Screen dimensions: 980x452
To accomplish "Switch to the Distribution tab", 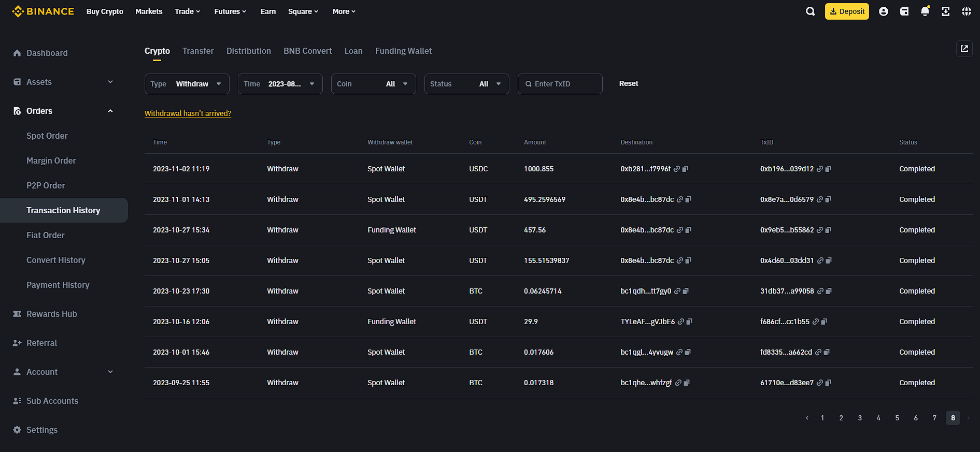I will pos(249,51).
